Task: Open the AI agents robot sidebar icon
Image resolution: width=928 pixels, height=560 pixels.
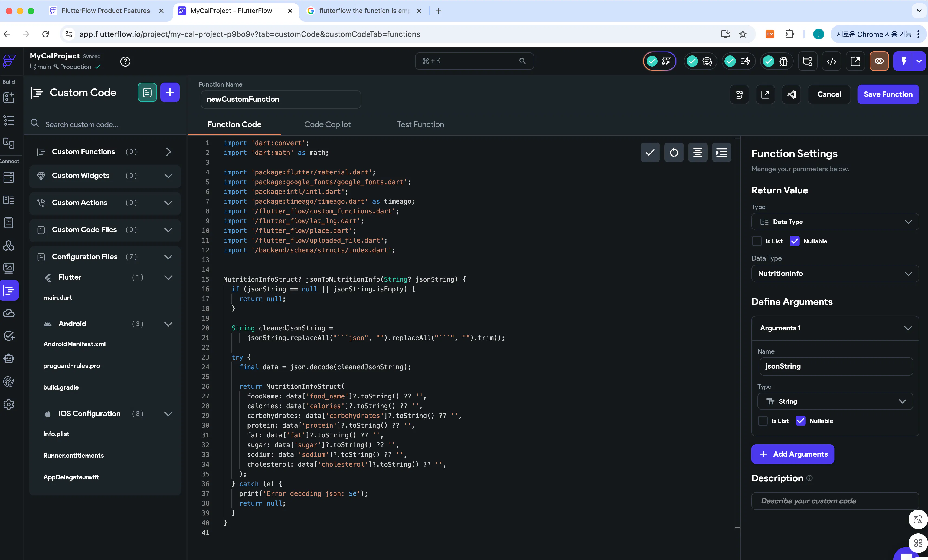Action: click(x=9, y=359)
